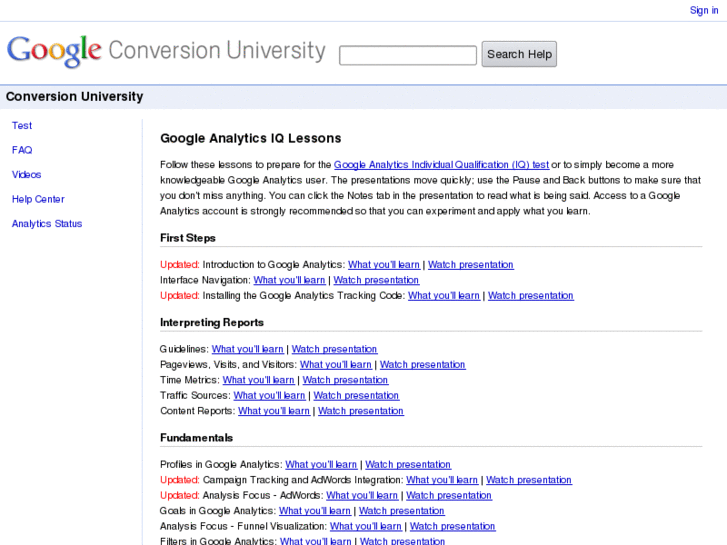Watch presentation for Pageviews, Visits, and Visitors

click(423, 365)
